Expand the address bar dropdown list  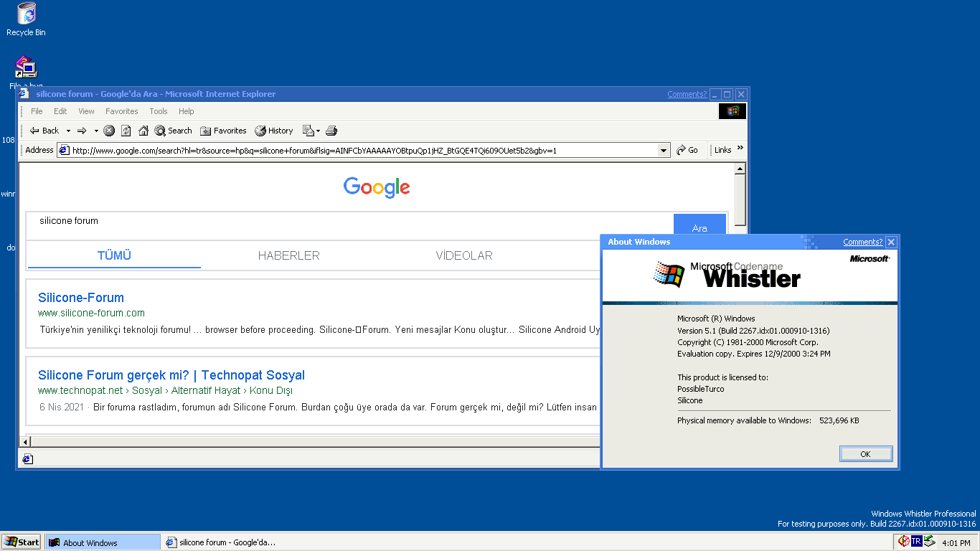click(664, 150)
